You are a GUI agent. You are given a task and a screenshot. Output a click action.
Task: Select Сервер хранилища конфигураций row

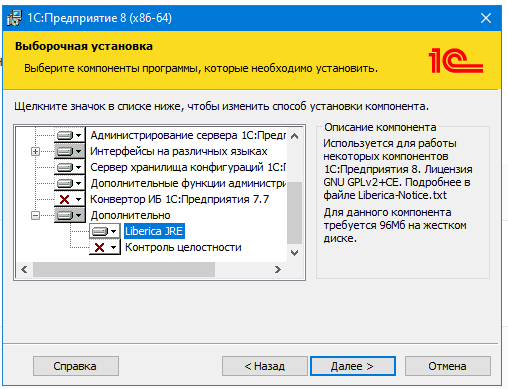pyautogui.click(x=188, y=168)
